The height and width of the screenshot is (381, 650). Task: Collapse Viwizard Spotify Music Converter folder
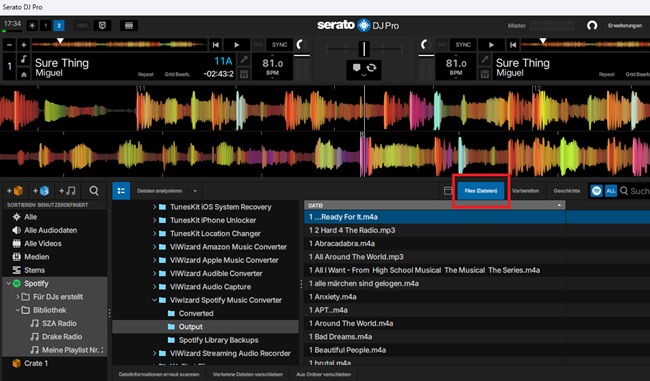(x=155, y=300)
